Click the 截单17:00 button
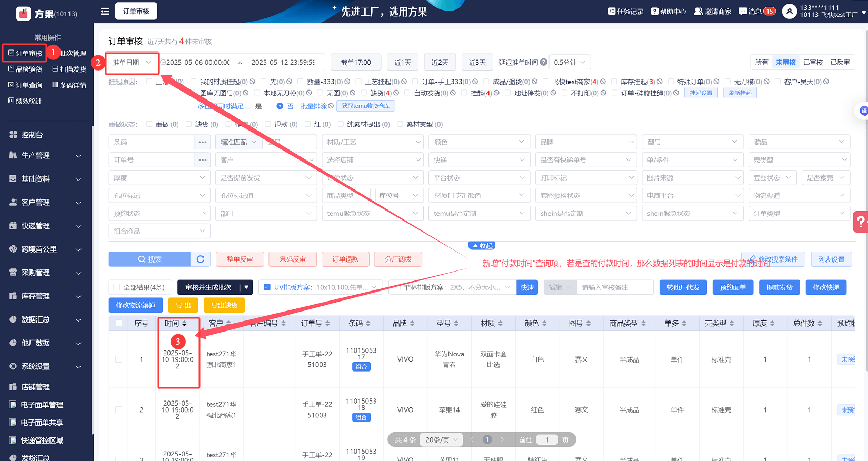The width and height of the screenshot is (868, 461). point(356,62)
